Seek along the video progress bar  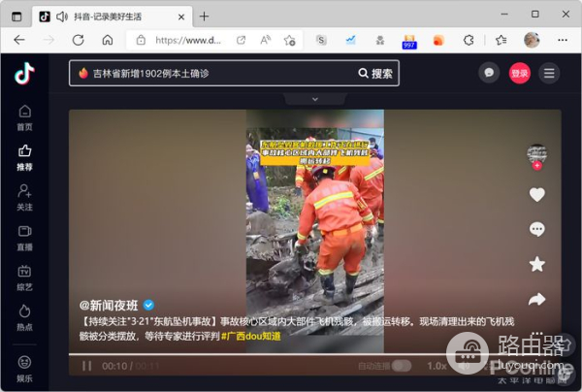(x=314, y=354)
